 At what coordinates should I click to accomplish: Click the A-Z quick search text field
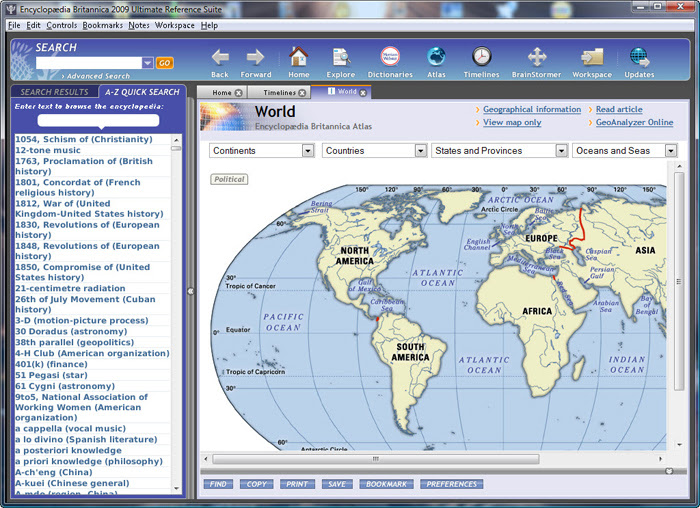(99, 120)
